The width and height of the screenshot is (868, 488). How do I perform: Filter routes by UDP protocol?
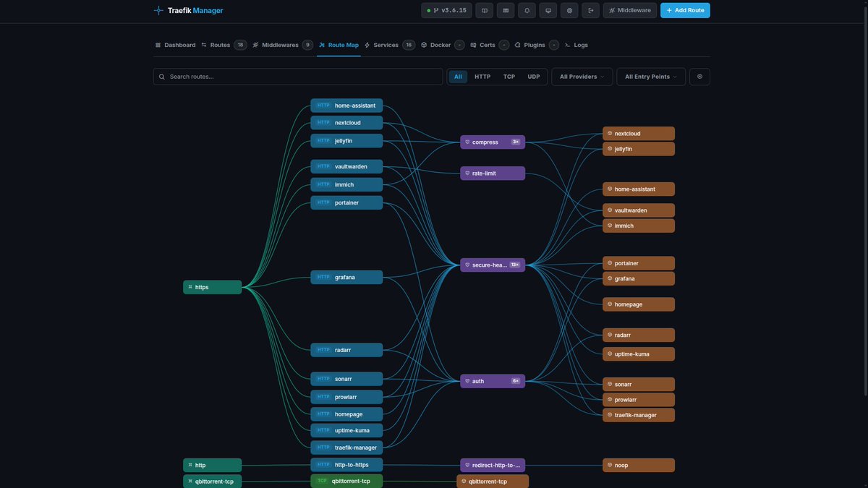(534, 77)
